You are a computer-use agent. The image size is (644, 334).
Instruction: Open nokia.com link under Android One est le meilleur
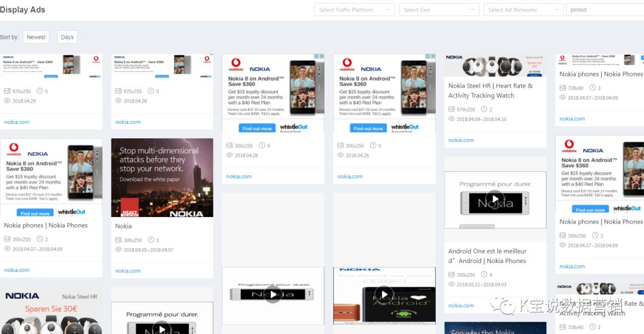tap(461, 305)
